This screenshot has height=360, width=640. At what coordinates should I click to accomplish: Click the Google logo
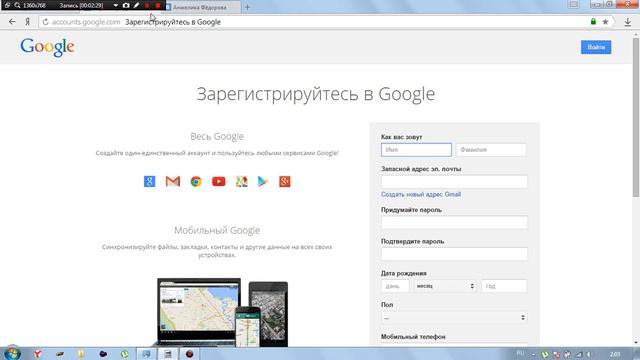(x=47, y=47)
